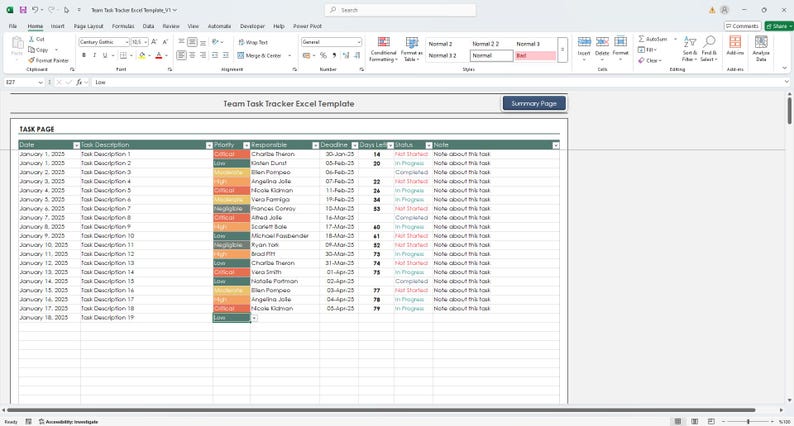Toggle Bold formatting
Viewport: 794px width, 426px height.
tap(84, 55)
